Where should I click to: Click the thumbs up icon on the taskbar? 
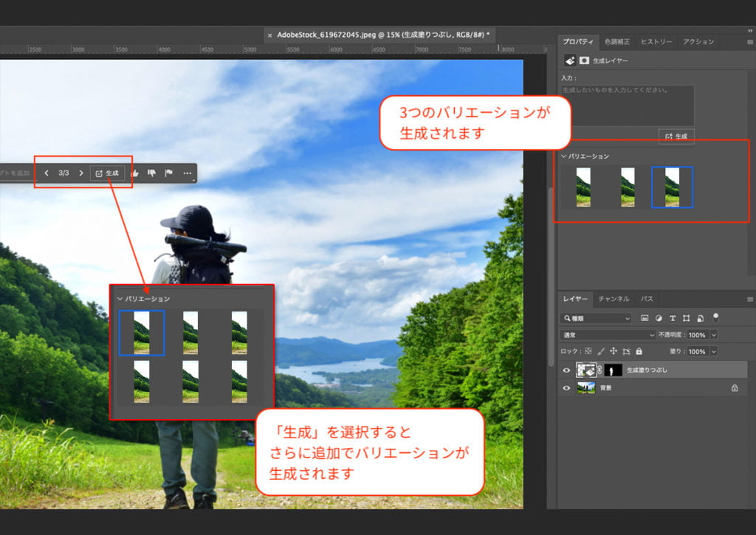[x=135, y=173]
